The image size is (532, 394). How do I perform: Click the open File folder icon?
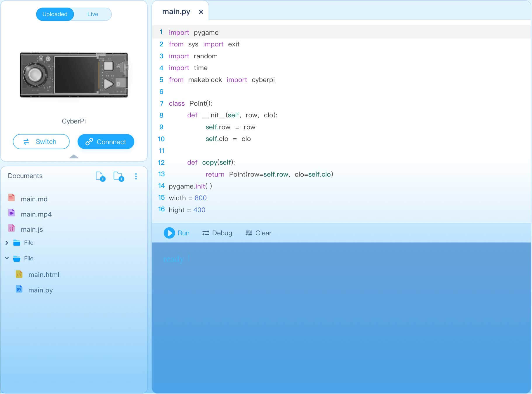17,259
